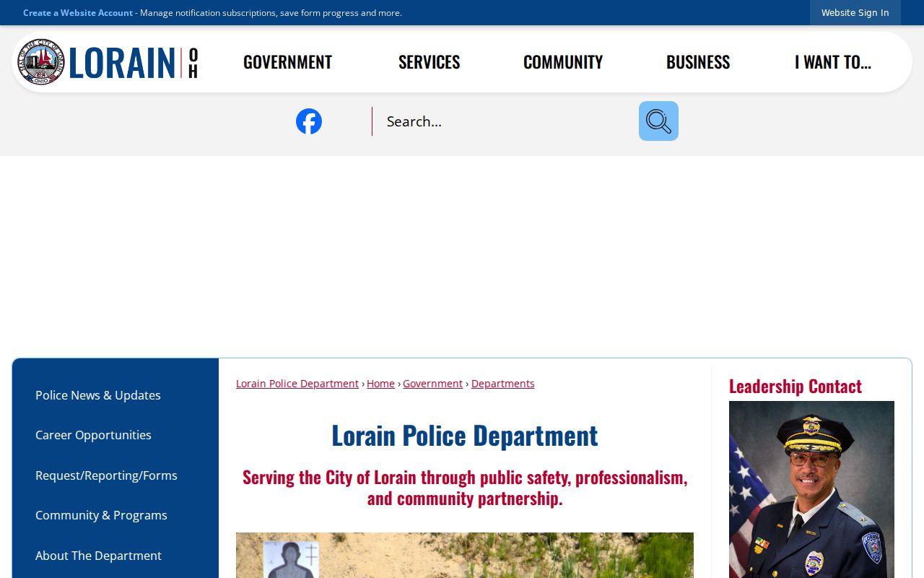
Task: Click into the Search text field
Action: [x=505, y=121]
